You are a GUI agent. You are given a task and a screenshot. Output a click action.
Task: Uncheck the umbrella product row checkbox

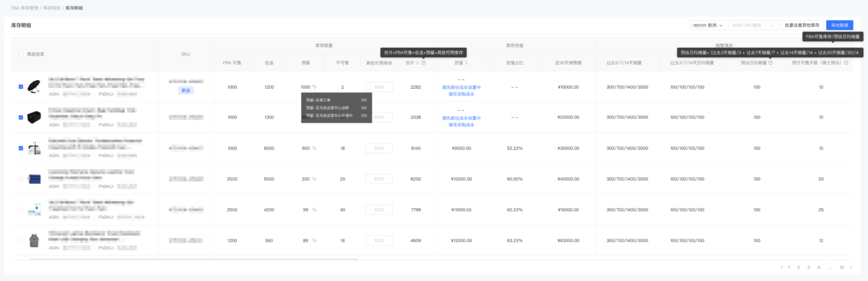21,87
